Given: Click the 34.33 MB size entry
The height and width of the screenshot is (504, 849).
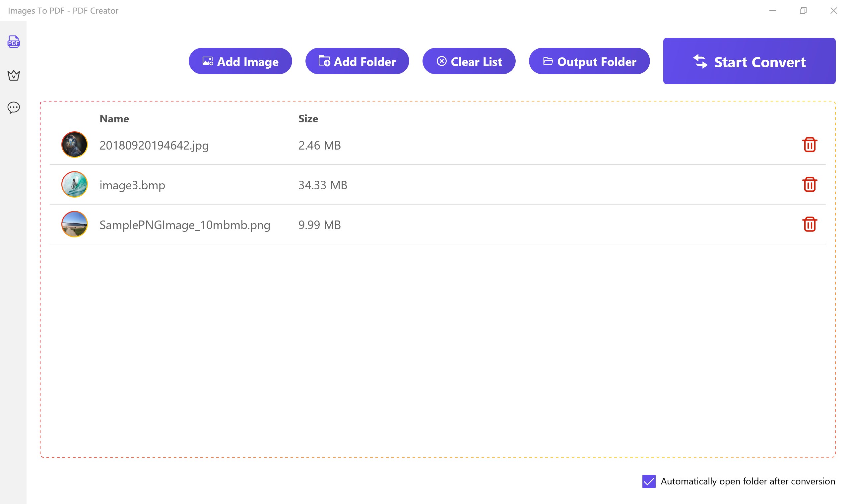Looking at the screenshot, I should coord(323,185).
